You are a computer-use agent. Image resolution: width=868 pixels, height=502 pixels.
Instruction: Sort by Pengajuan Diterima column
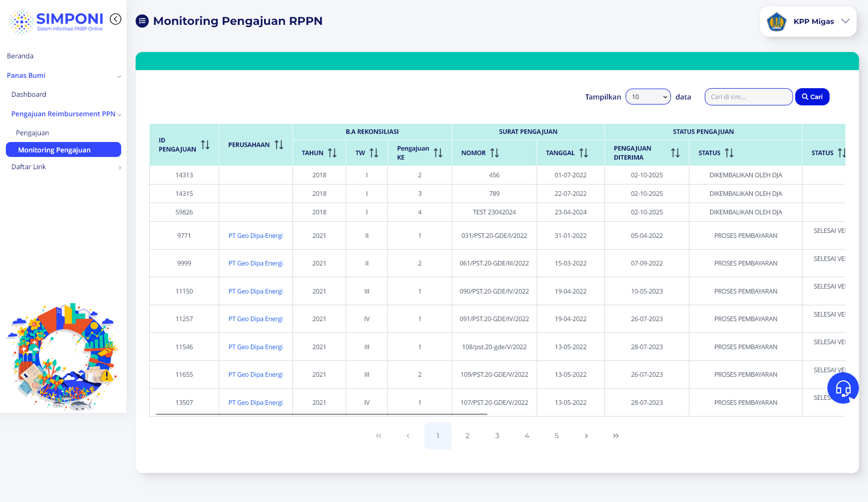point(675,153)
